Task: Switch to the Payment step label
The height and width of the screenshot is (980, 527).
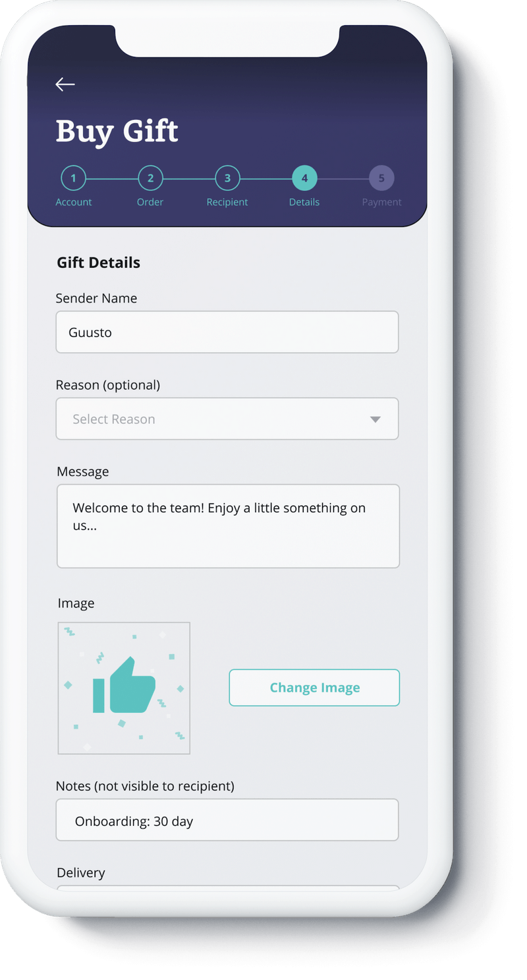Action: pyautogui.click(x=381, y=202)
